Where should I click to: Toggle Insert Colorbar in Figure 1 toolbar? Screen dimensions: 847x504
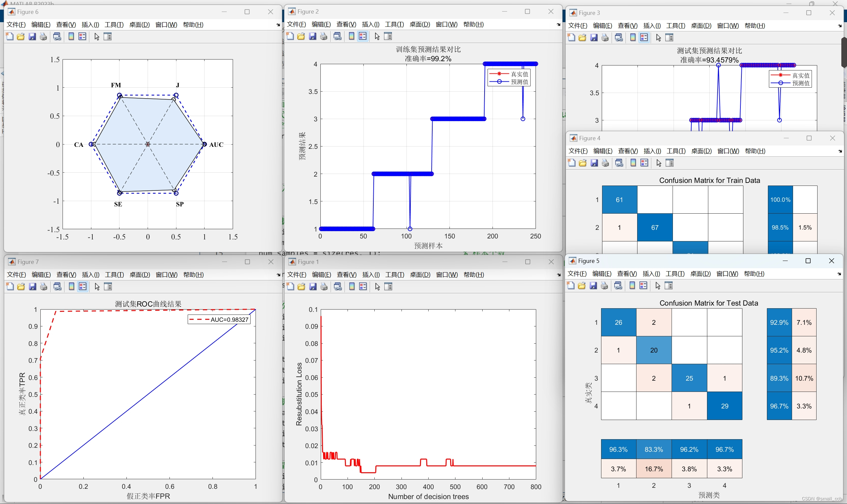click(x=352, y=287)
